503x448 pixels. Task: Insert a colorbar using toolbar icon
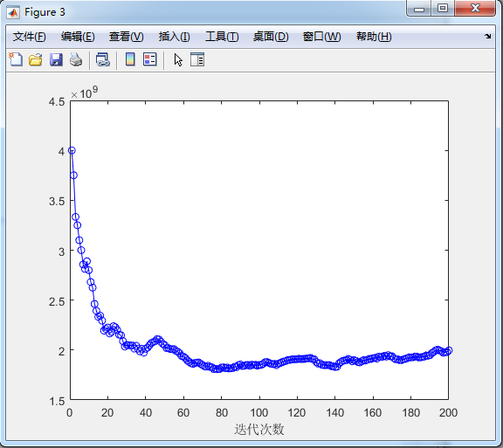click(130, 59)
